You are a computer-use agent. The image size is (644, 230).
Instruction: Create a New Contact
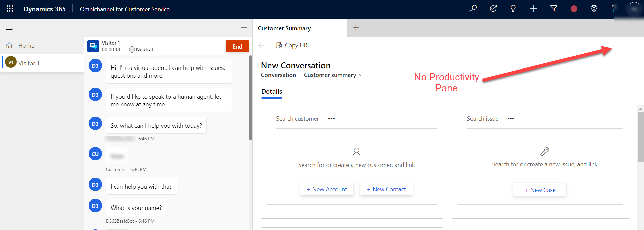pyautogui.click(x=386, y=189)
